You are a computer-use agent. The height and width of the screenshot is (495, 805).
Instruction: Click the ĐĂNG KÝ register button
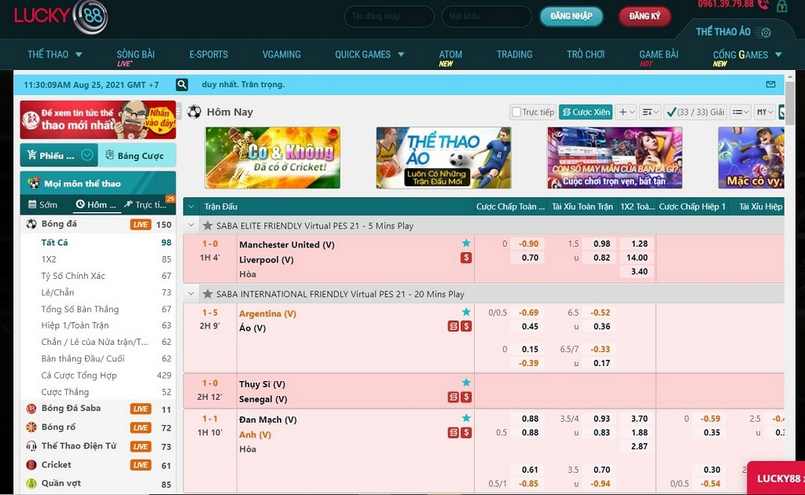coord(645,16)
